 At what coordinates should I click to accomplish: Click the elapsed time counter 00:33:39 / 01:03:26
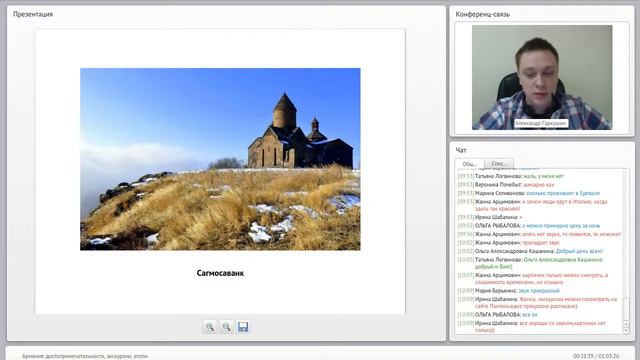596,356
